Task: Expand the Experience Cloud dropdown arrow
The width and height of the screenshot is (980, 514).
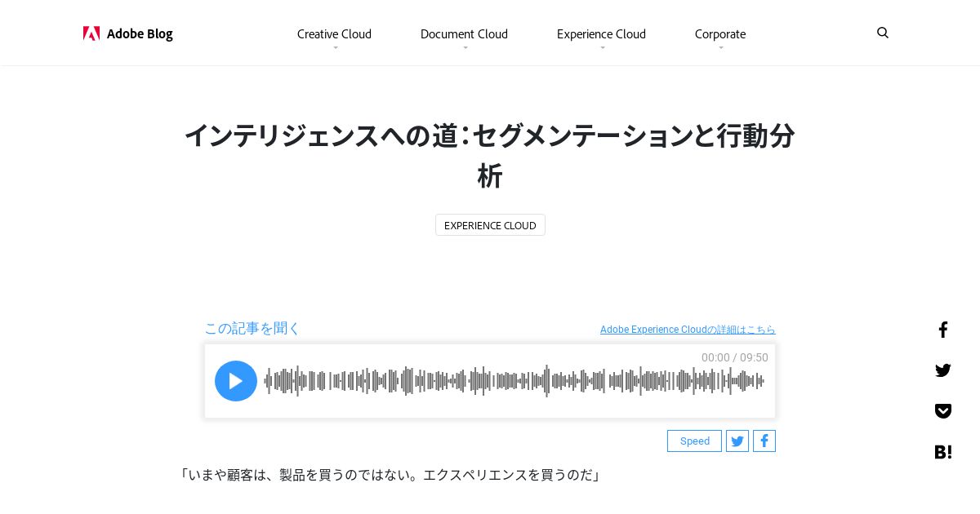Action: 603,48
